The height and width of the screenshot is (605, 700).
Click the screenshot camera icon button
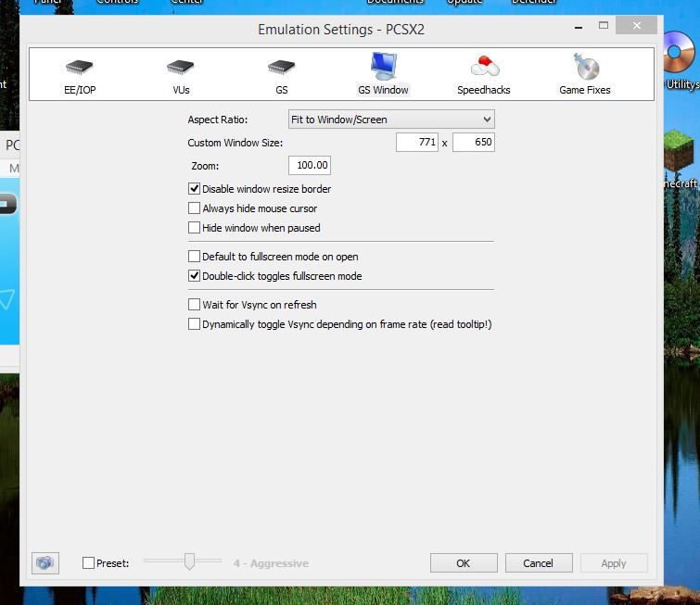(x=45, y=563)
